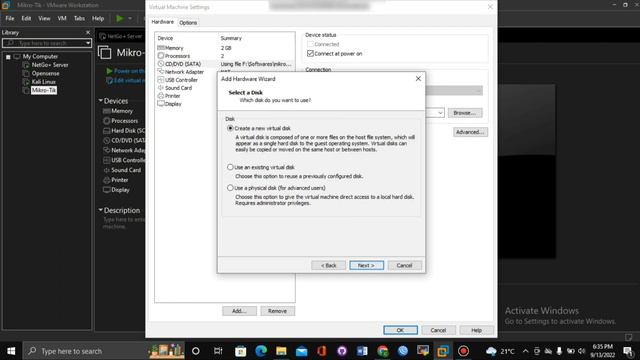Click Sound Card in VM summary Devices list

(x=122, y=170)
